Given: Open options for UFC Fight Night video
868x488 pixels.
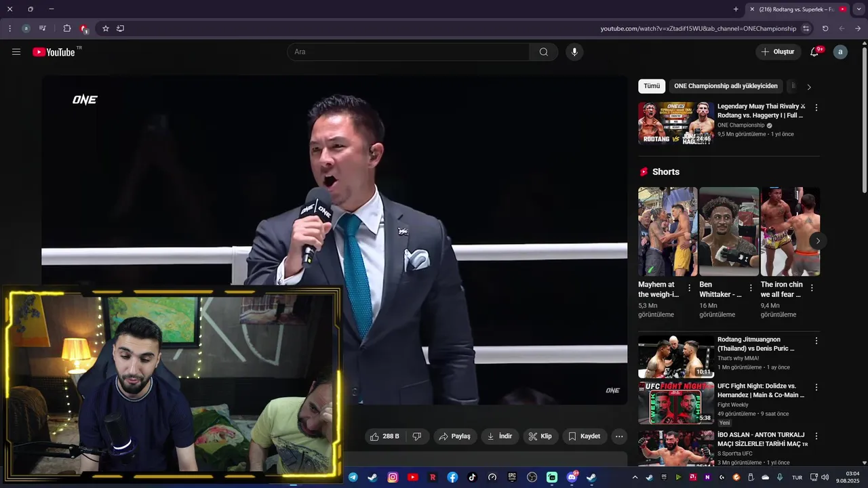Looking at the screenshot, I should coord(816,387).
